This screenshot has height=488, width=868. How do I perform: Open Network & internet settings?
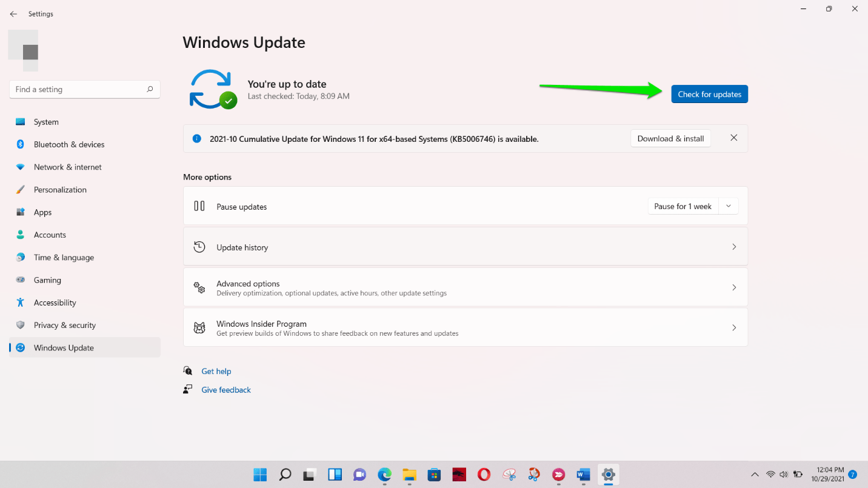(67, 167)
